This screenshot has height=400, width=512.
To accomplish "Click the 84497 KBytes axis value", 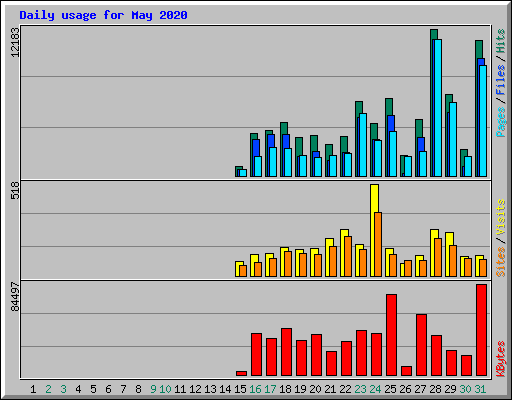I will 15,297.
